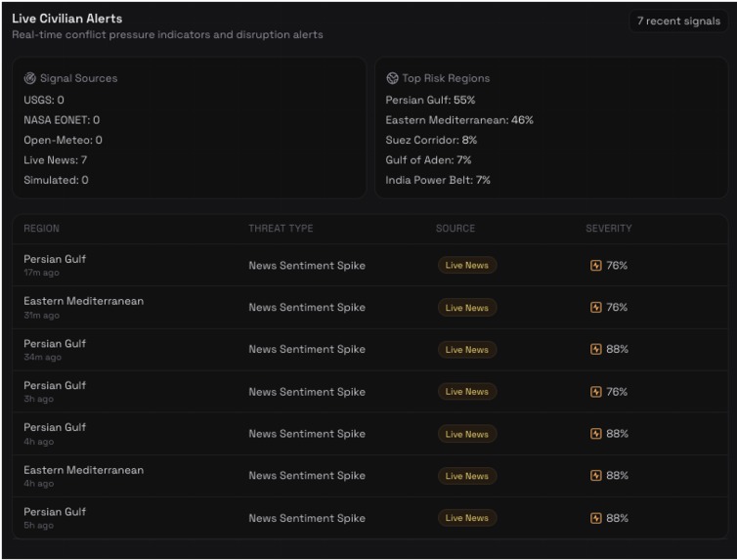Click 88% severity value in 5h ago row
Image resolution: width=737 pixels, height=560 pixels.
tap(617, 518)
